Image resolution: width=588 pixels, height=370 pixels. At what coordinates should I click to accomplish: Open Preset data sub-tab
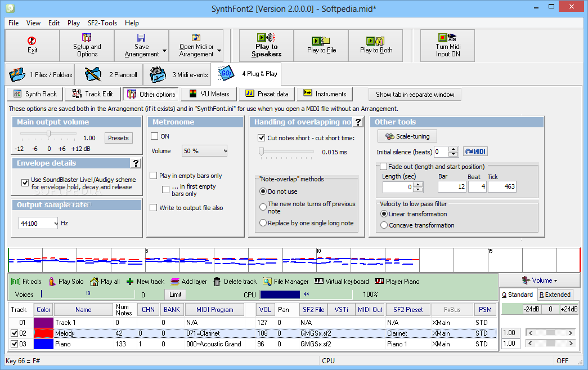[x=267, y=94]
